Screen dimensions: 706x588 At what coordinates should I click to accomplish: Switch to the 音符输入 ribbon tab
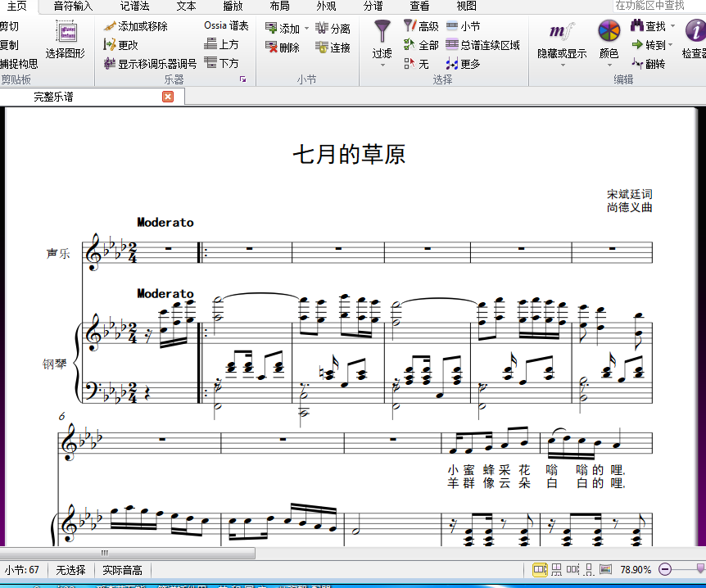[73, 6]
